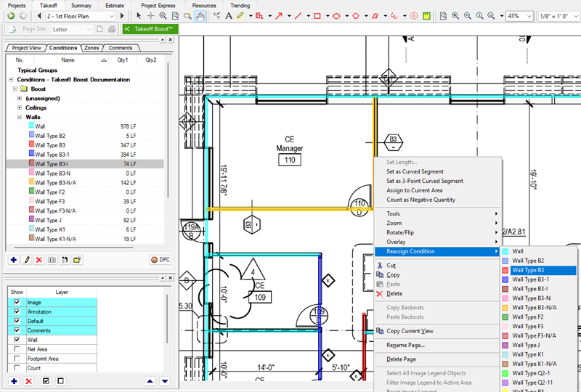Delete condition with the red X icon

point(39,259)
